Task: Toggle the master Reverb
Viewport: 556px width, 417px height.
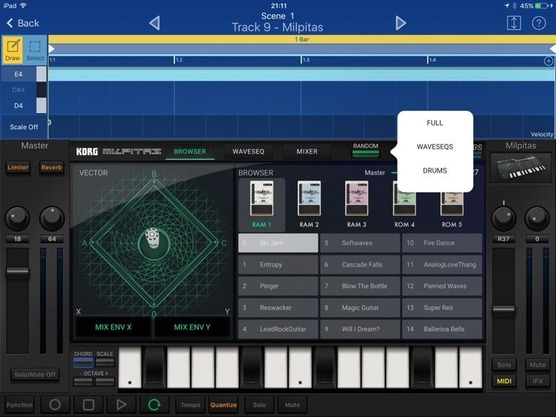Action: 51,167
